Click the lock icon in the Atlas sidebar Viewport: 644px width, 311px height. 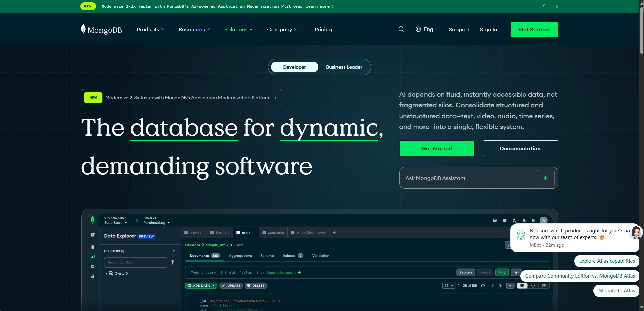click(93, 276)
